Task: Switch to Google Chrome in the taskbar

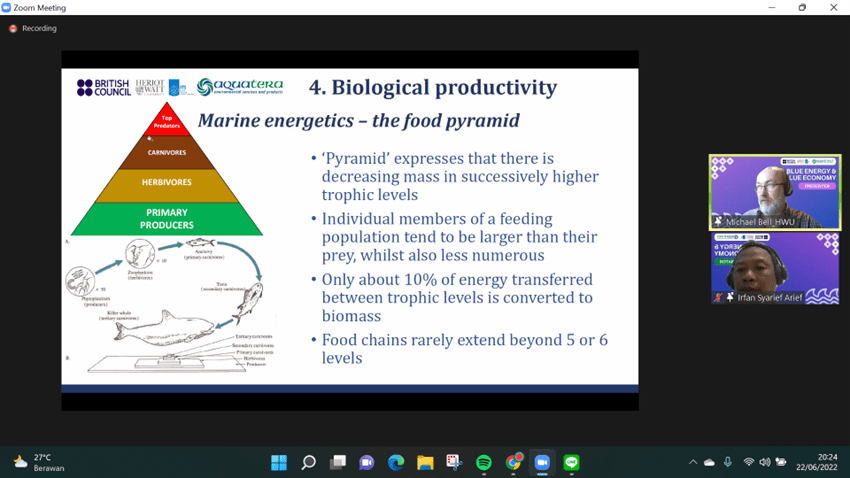Action: 513,462
